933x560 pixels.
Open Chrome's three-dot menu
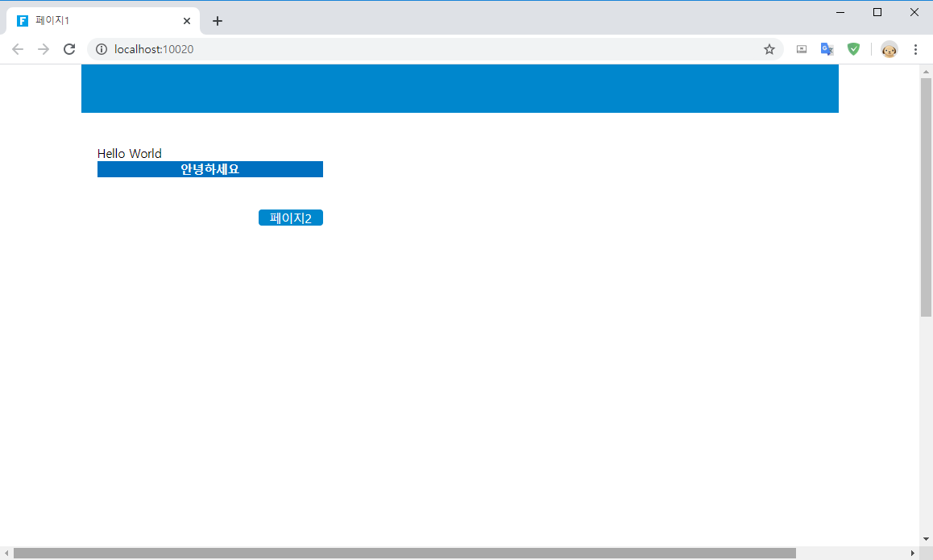pos(915,49)
